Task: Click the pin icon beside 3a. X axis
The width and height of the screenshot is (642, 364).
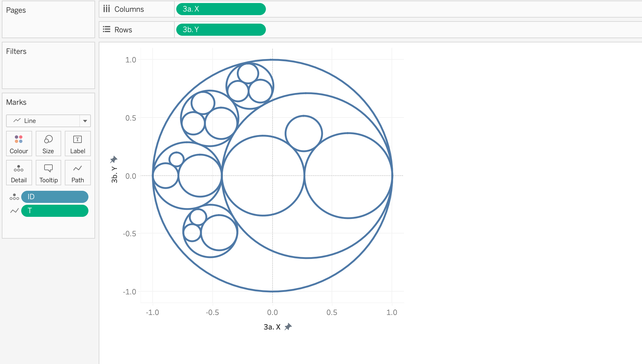Action: (288, 326)
